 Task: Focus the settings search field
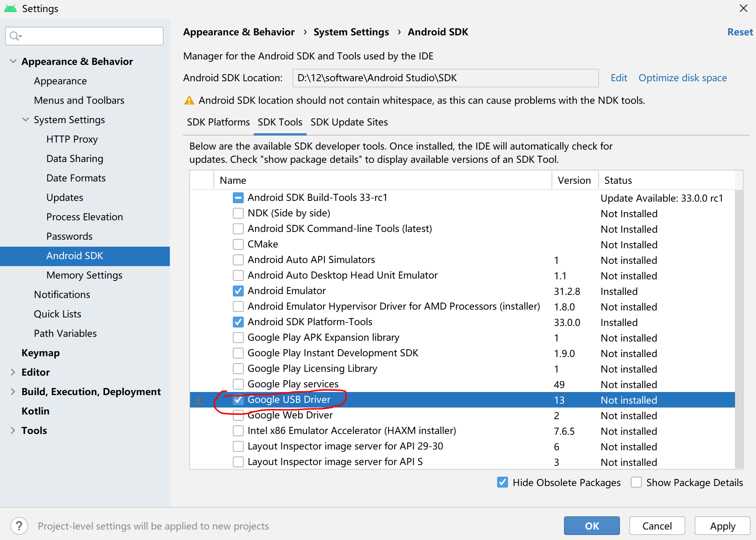[x=84, y=36]
